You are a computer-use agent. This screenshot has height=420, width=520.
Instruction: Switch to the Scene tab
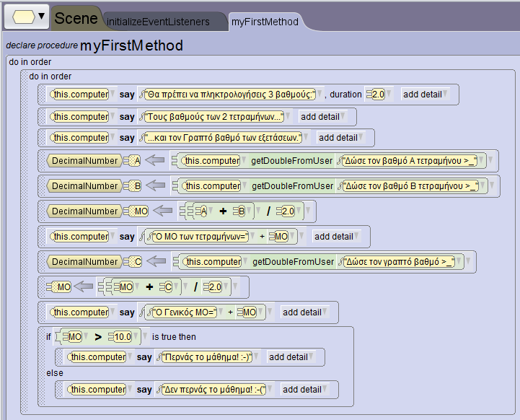pos(76,18)
